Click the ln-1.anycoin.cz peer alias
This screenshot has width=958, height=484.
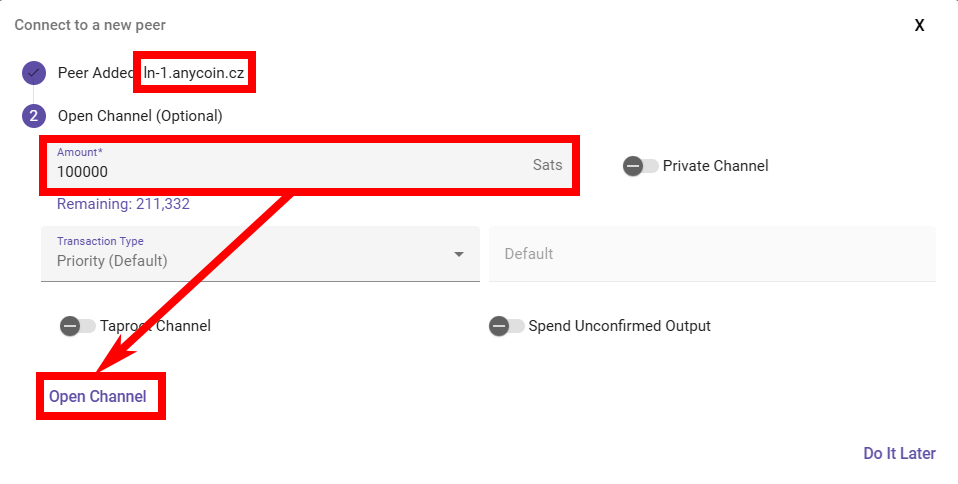194,73
